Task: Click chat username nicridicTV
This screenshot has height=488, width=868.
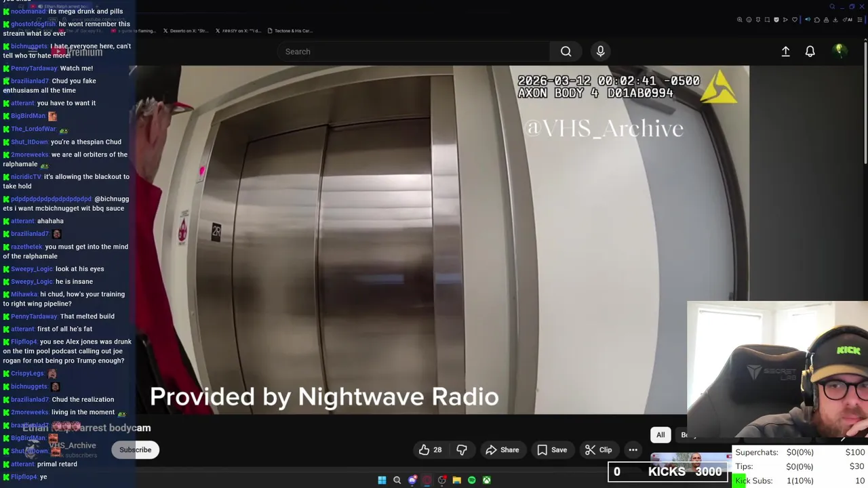Action: pos(26,177)
